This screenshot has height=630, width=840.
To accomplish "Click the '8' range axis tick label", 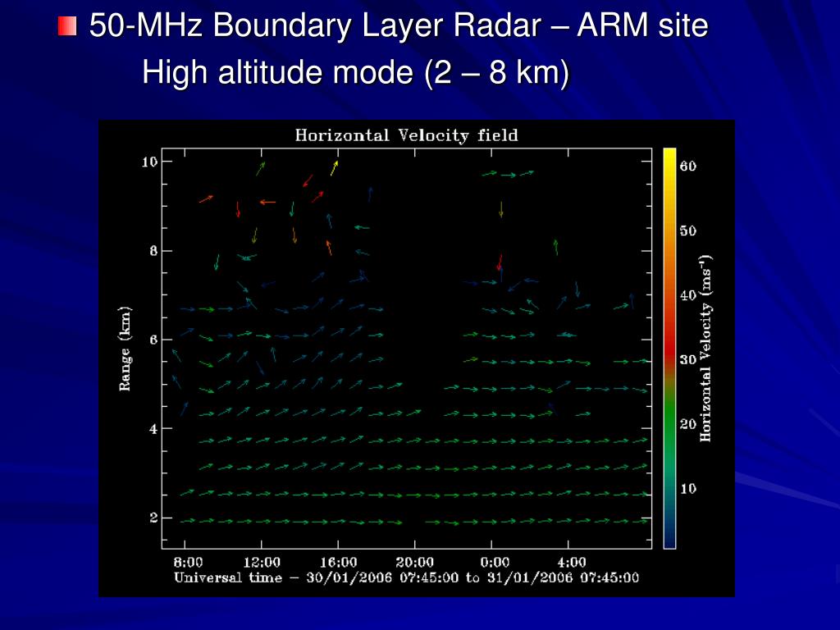I will tap(153, 251).
